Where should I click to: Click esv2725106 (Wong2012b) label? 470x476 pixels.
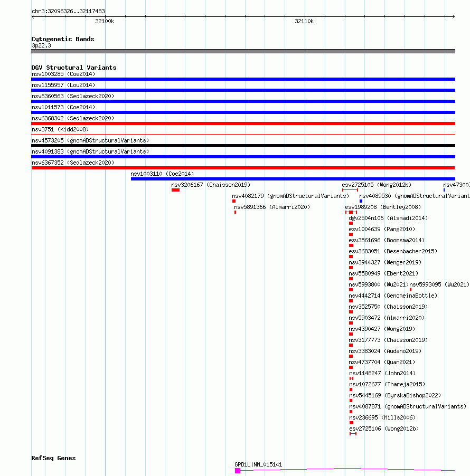tap(384, 429)
